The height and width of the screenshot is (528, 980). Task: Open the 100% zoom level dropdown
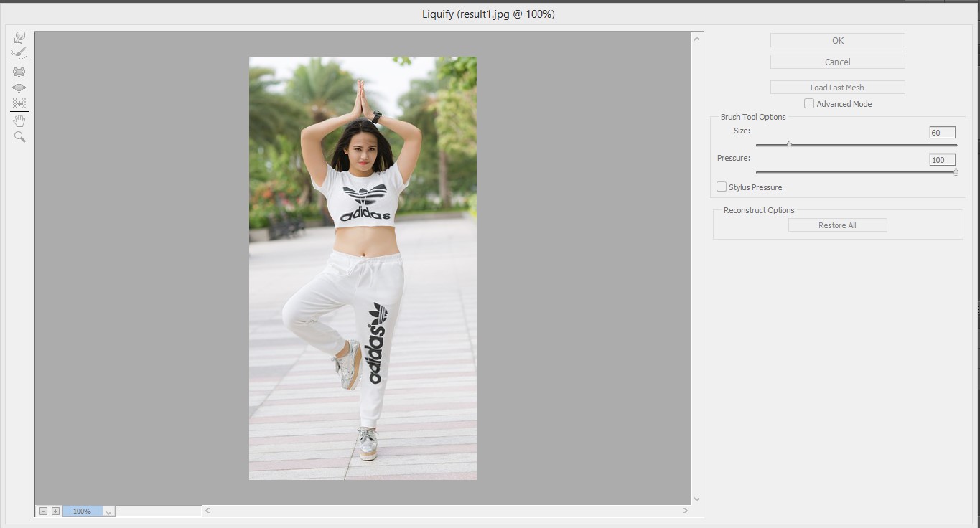(x=108, y=511)
